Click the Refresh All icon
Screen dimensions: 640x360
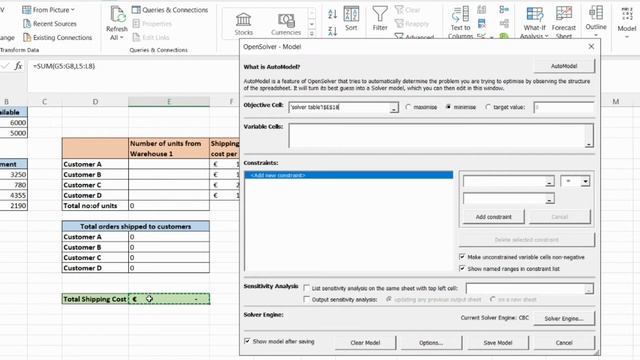(x=117, y=15)
